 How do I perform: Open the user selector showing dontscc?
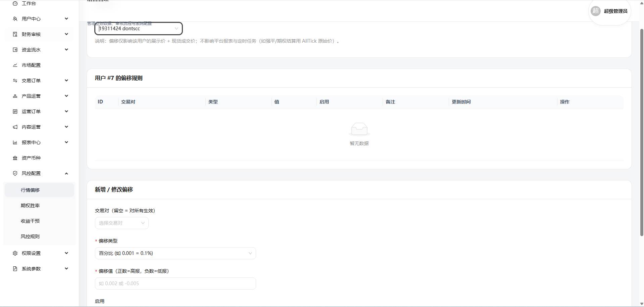point(139,29)
